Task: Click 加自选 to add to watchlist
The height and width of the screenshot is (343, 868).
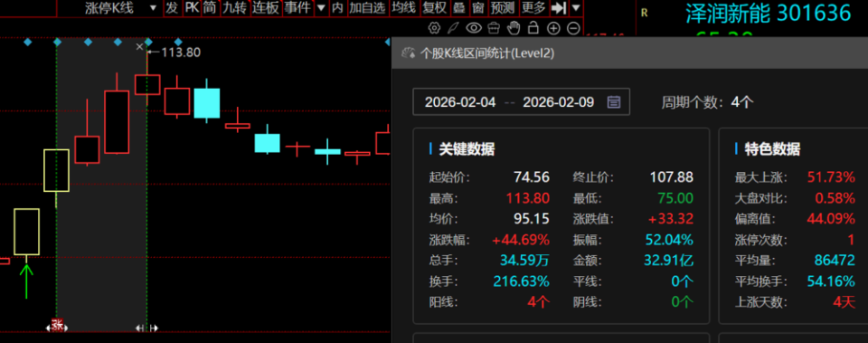Action: [x=366, y=8]
